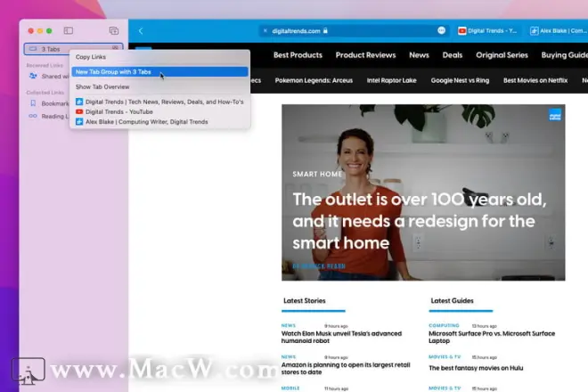Open Product Reviews navigation link
This screenshot has width=588, height=392.
click(x=365, y=55)
